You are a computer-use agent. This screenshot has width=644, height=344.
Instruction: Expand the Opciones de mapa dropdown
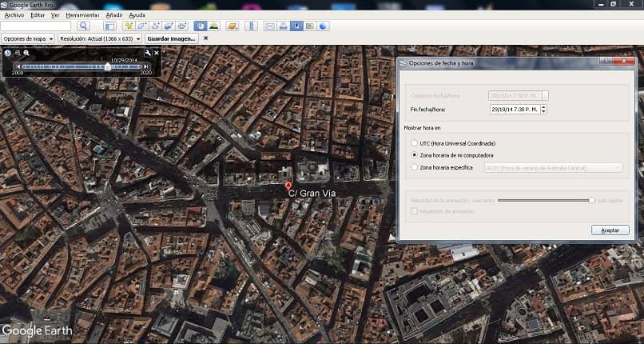coord(28,38)
